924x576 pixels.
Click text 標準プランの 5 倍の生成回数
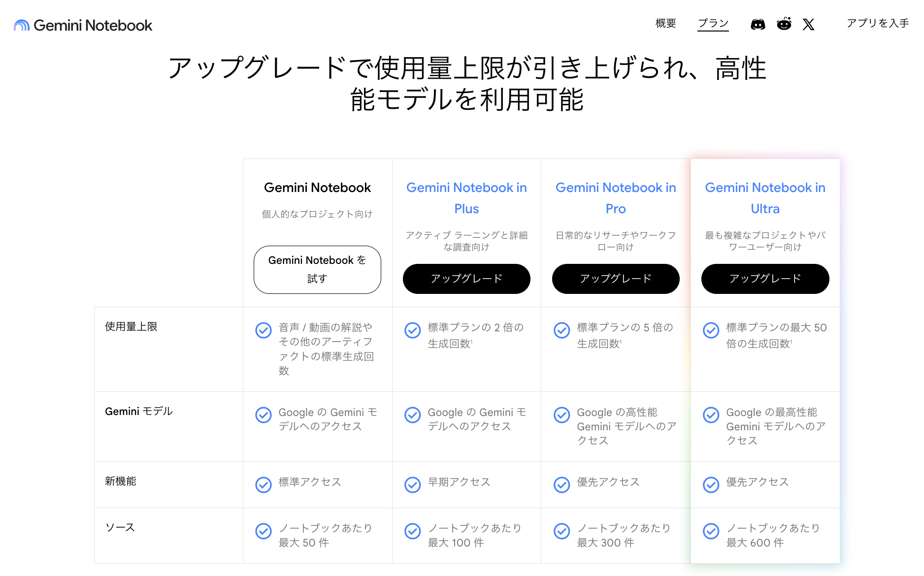(625, 335)
